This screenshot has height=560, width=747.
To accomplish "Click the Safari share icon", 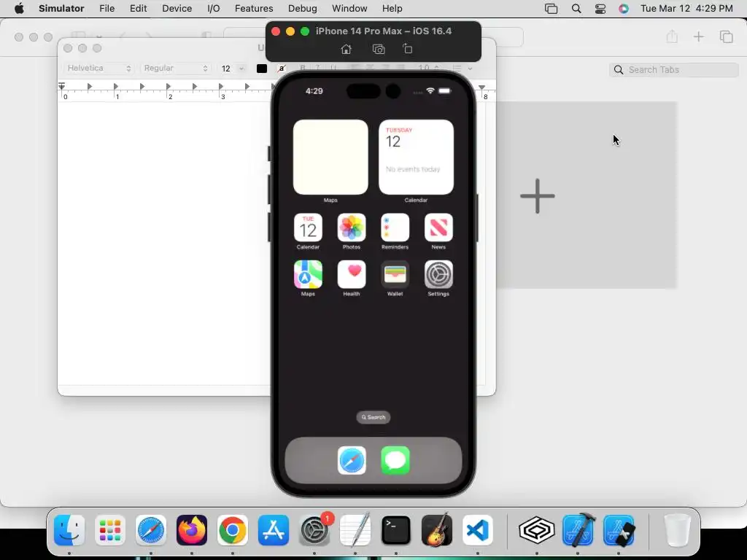I will pos(672,36).
